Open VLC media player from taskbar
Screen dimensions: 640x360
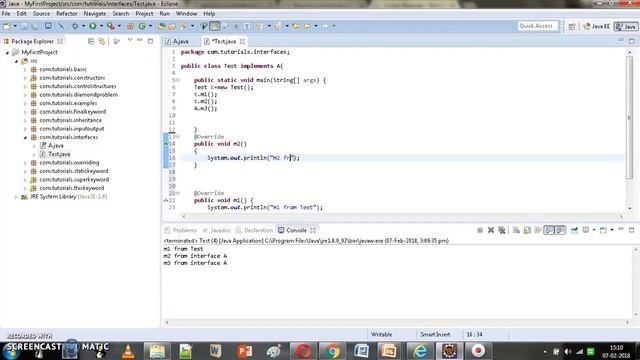click(x=128, y=351)
